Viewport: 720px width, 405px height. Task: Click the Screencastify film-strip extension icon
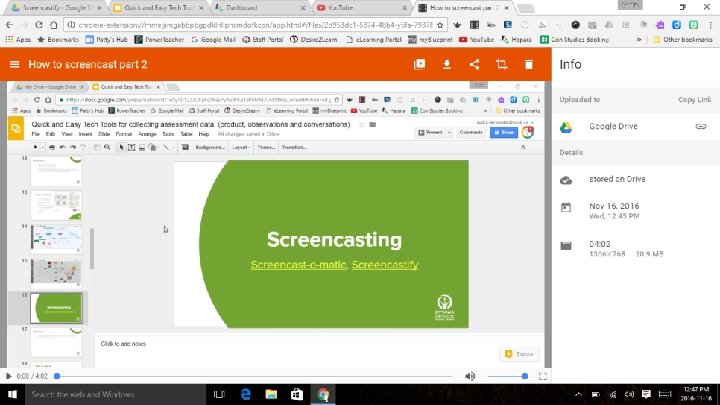[474, 25]
